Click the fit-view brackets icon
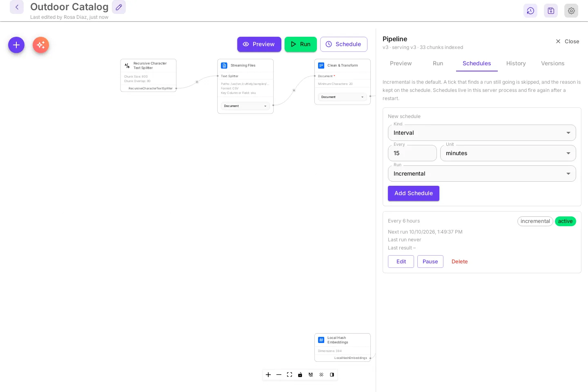Image resolution: width=588 pixels, height=392 pixels. (290, 374)
